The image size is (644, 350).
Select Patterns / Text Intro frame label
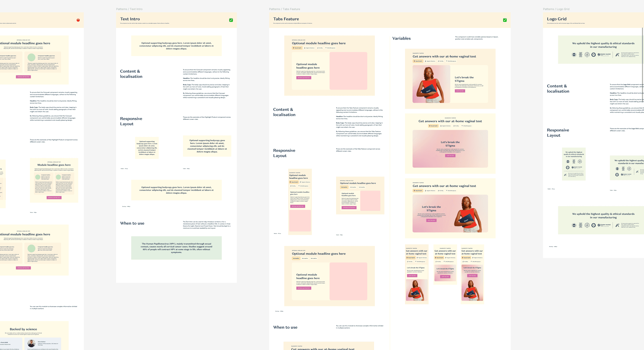pos(129,9)
